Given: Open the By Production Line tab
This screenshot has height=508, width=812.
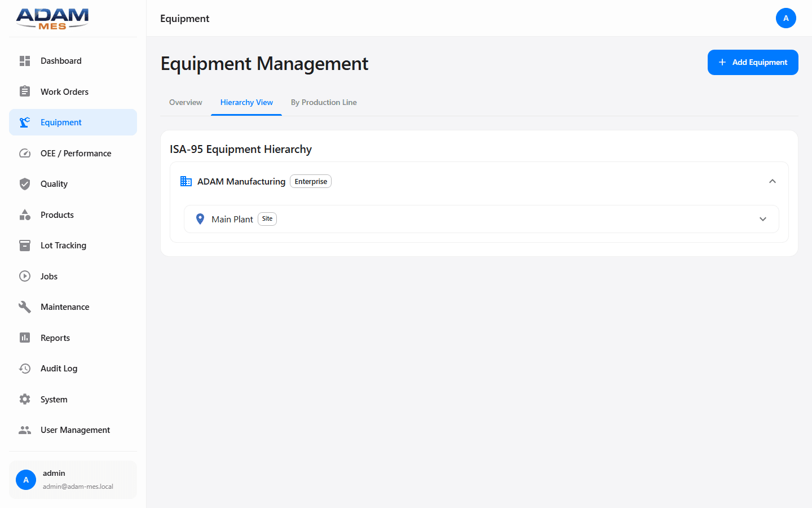Looking at the screenshot, I should tap(324, 102).
